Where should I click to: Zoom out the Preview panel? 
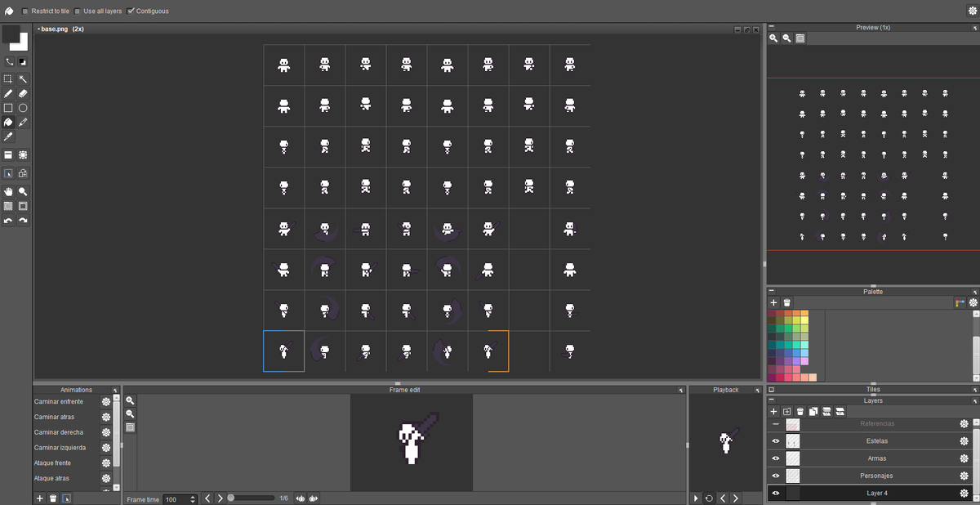[x=786, y=38]
